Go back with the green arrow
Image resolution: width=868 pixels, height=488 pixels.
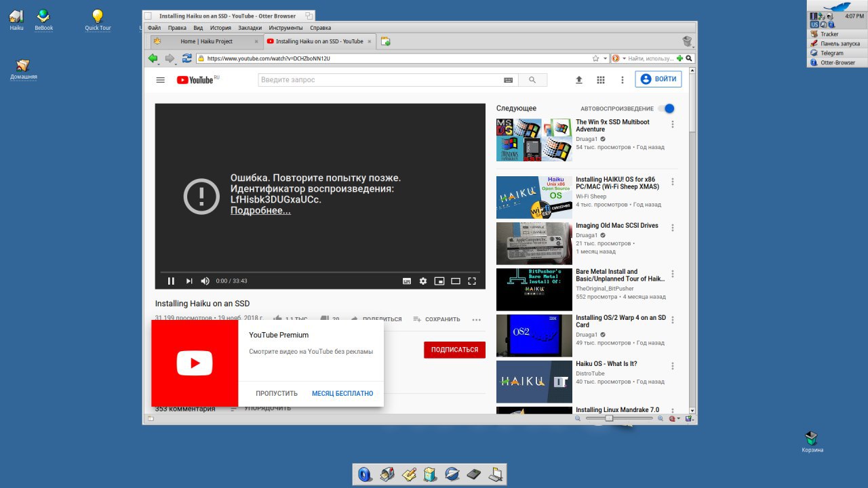point(153,58)
